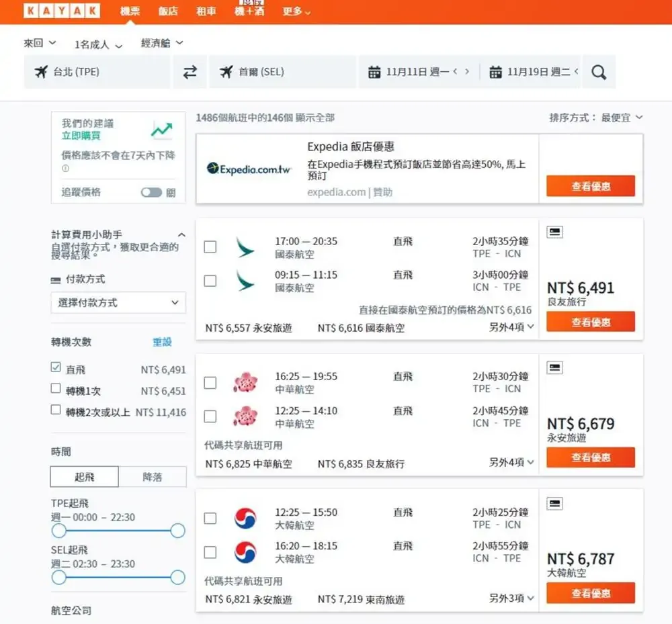Click the departure date calendar icon

(374, 72)
